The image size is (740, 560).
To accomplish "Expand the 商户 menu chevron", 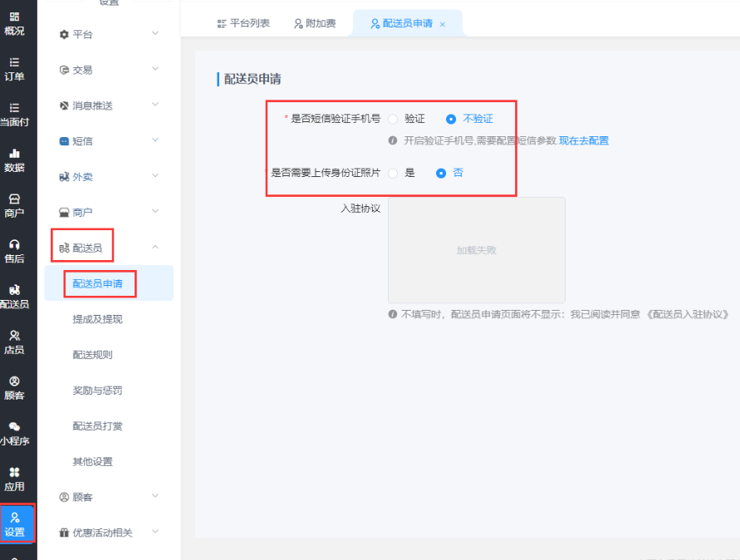I will point(155,211).
